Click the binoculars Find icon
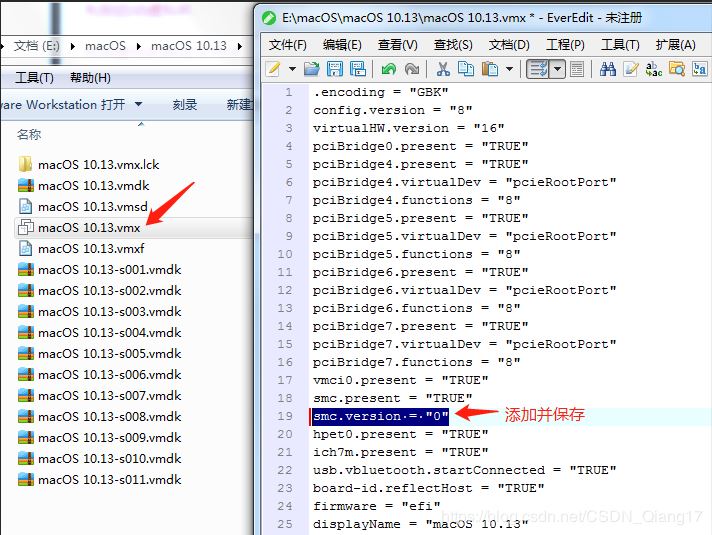This screenshot has width=712, height=535. [607, 69]
